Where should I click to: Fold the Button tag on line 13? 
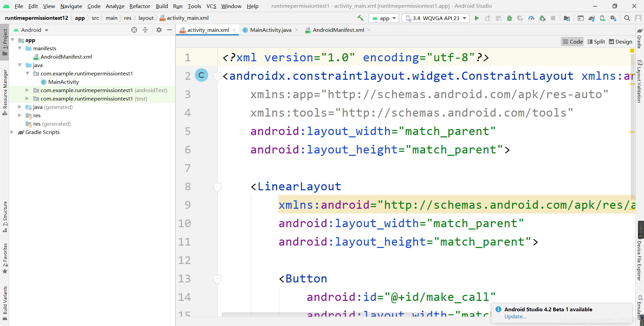point(217,279)
